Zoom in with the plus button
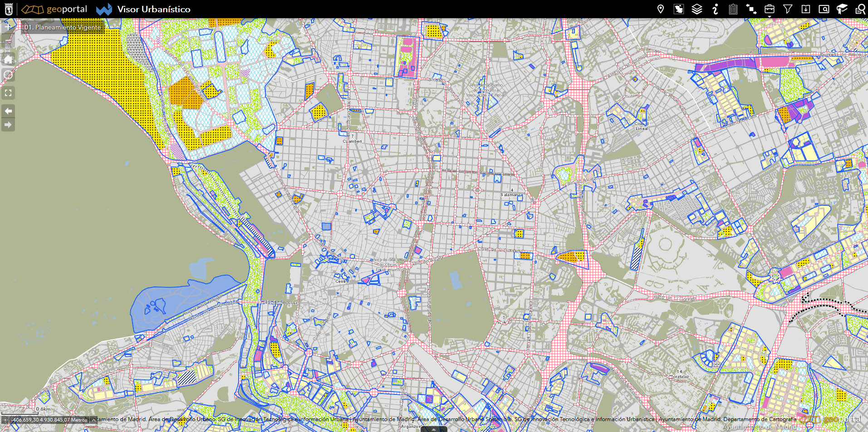This screenshot has width=868, height=432. 8,27
